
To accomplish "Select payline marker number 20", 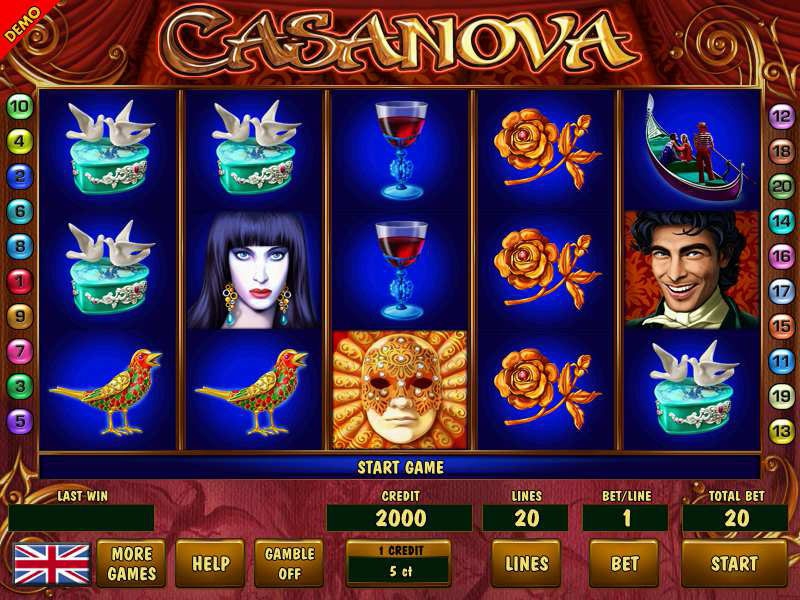I will (x=782, y=186).
